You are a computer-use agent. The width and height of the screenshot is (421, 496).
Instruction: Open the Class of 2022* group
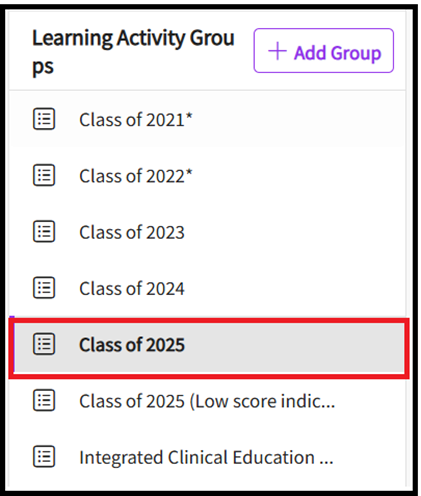point(136,176)
